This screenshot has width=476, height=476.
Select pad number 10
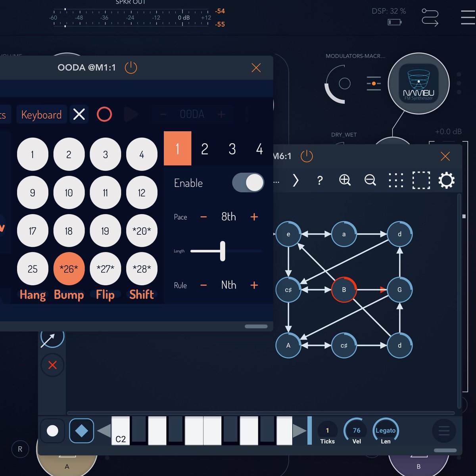[x=69, y=192]
